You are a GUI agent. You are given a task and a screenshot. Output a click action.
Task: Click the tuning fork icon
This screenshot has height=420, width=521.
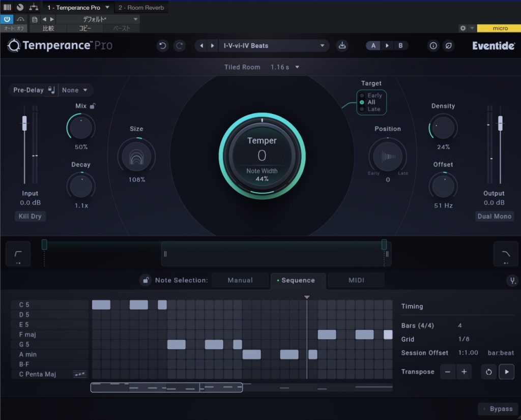point(511,281)
